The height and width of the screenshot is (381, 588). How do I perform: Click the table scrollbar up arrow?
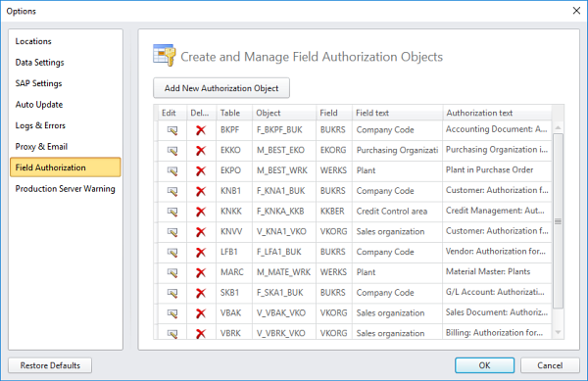coord(558,127)
